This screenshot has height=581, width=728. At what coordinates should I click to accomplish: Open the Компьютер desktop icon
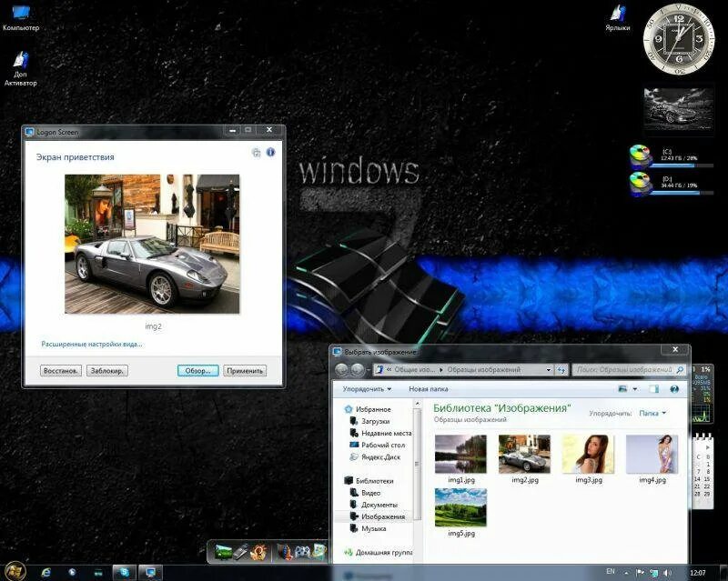pos(20,16)
